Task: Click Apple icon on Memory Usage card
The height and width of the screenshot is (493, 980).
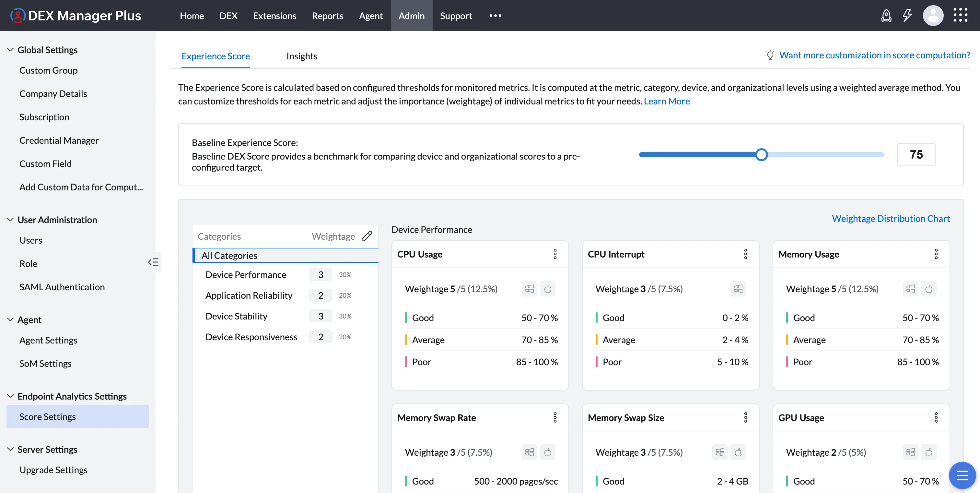Action: pos(929,289)
